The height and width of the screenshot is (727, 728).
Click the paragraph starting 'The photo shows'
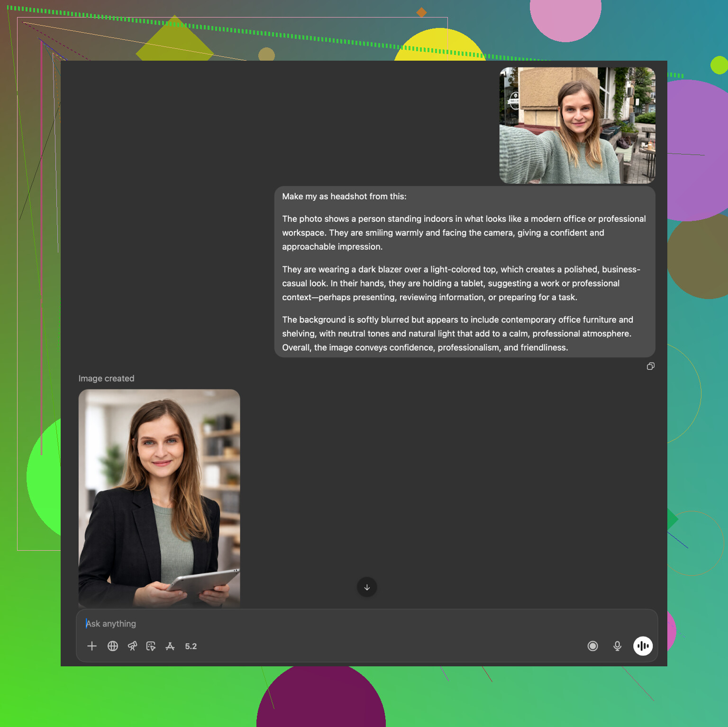pyautogui.click(x=464, y=233)
